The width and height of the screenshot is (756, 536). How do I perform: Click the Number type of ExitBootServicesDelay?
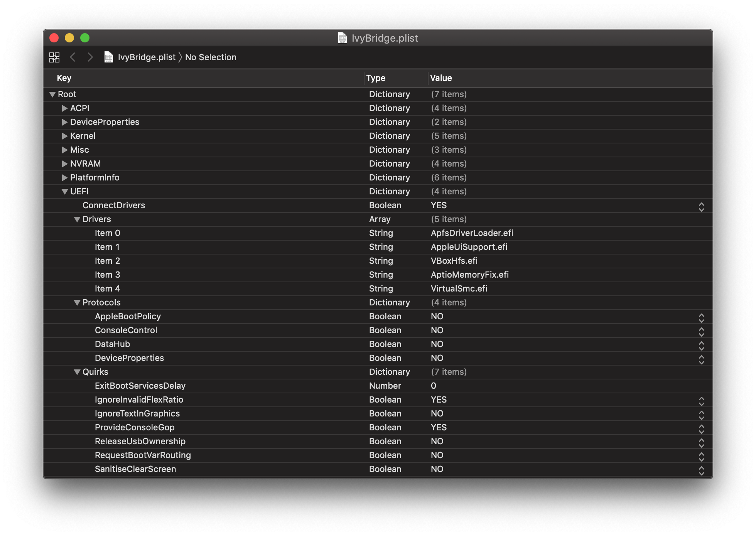tap(385, 386)
